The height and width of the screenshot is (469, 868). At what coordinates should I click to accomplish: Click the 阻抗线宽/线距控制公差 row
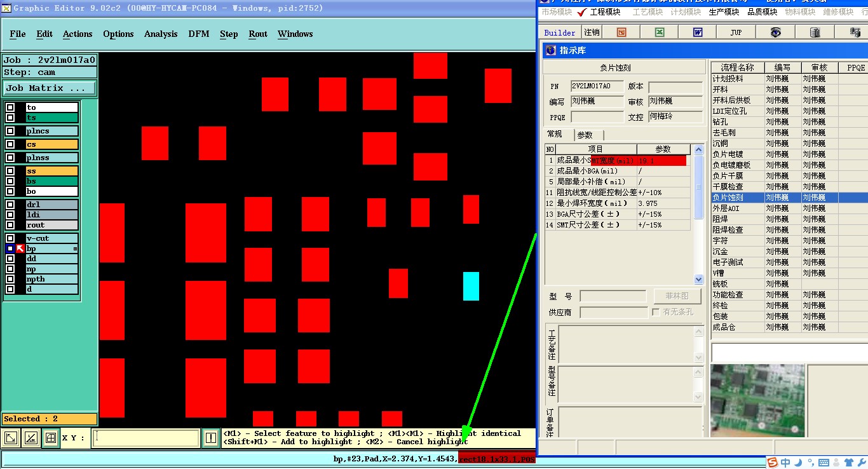[617, 193]
